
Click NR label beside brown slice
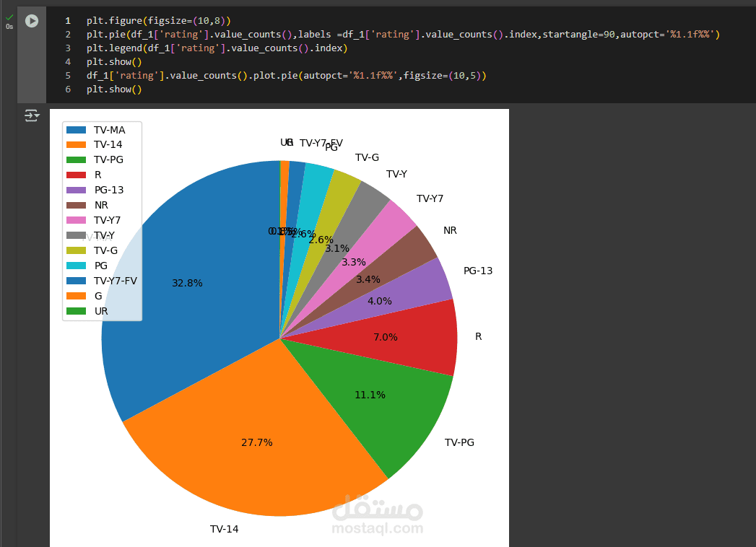(x=450, y=230)
